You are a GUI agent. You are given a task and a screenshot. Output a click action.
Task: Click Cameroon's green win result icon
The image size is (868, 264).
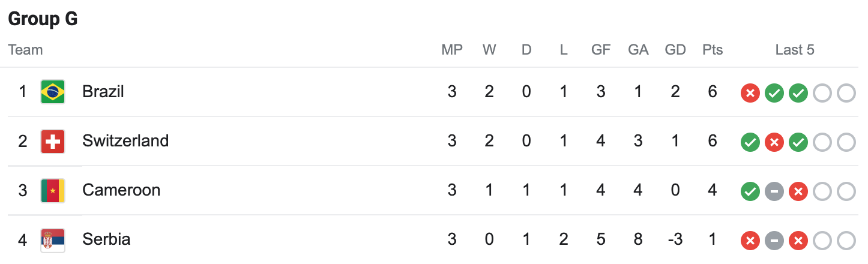pyautogui.click(x=750, y=191)
